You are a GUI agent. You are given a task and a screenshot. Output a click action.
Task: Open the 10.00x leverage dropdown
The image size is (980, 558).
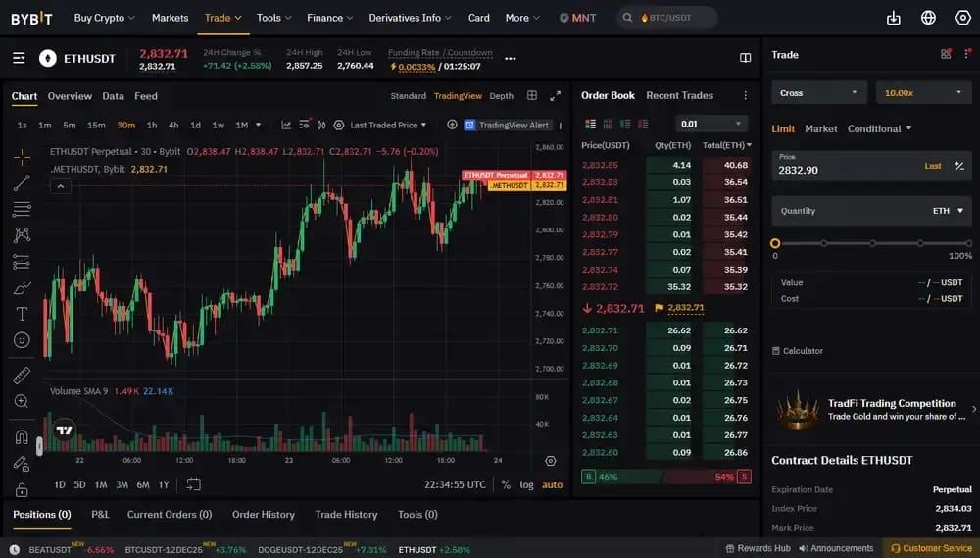[924, 92]
